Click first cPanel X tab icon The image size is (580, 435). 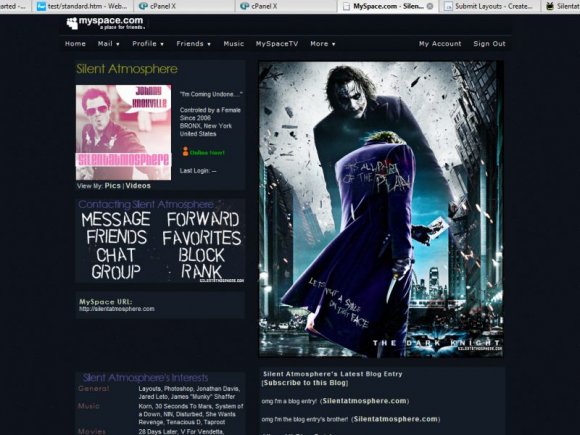coord(143,6)
